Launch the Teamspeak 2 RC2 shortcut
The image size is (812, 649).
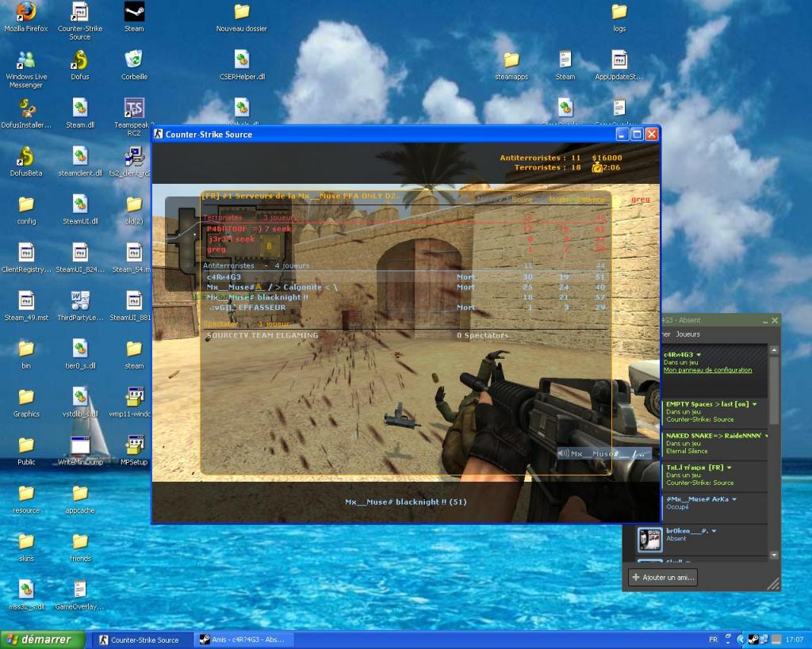coord(134,108)
